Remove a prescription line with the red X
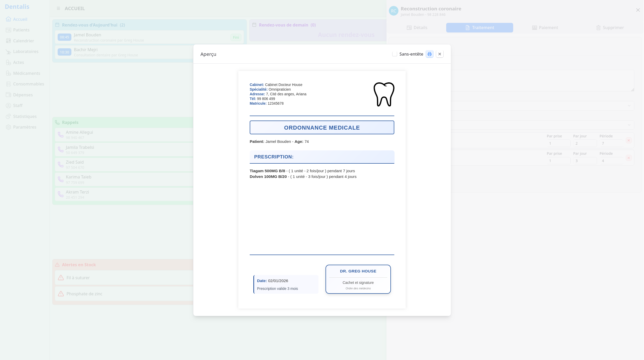644x360 pixels. pyautogui.click(x=629, y=140)
